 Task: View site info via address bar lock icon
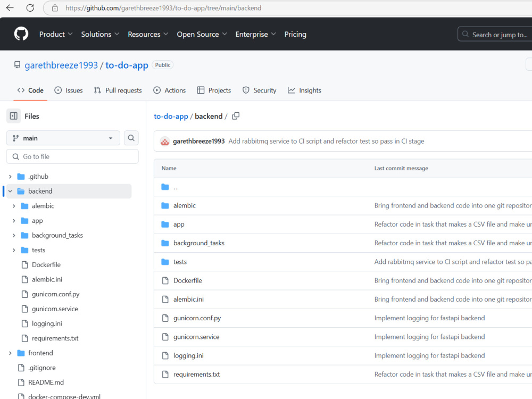(x=55, y=8)
